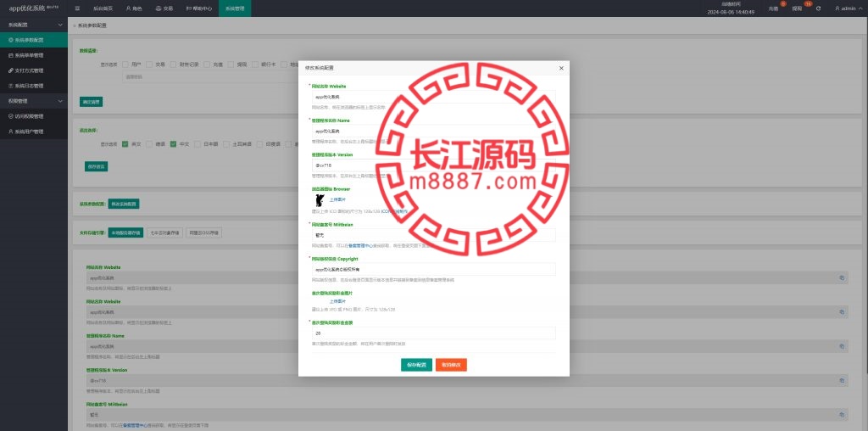Screen dimensions: 868x431
Task: Open the 充值 notifications in header
Action: click(x=773, y=8)
